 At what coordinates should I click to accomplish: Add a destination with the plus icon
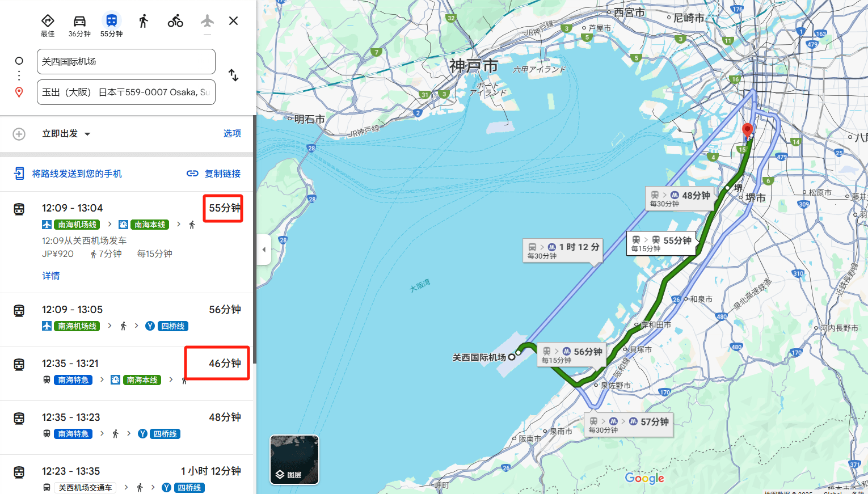pos(19,134)
